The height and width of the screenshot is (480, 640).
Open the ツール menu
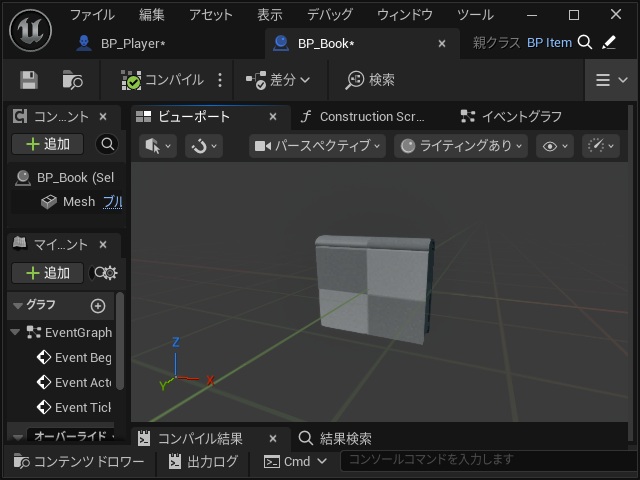tap(475, 15)
